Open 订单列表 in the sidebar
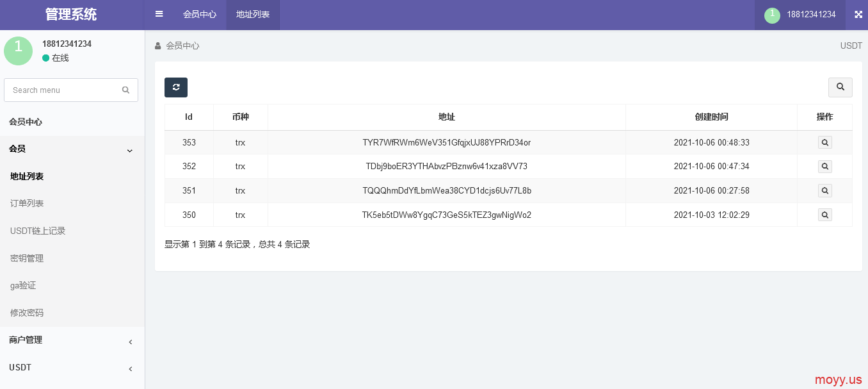Viewport: 868px width, 389px height. (x=27, y=203)
